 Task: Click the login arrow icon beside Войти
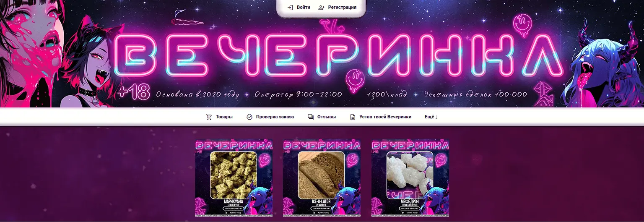tap(290, 8)
